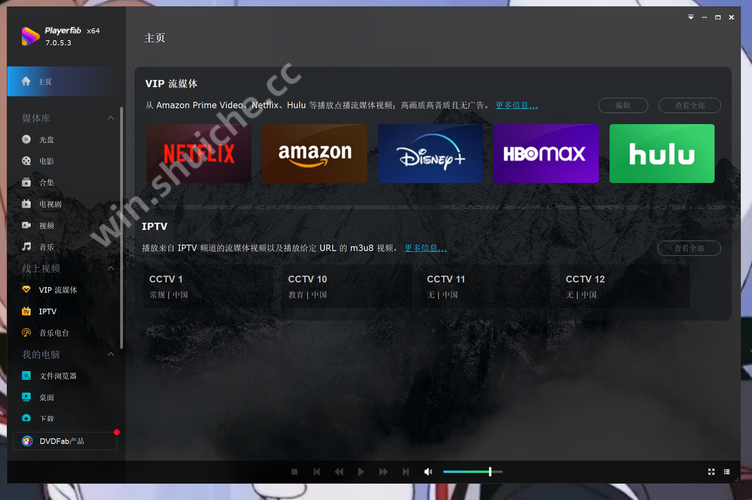Click the DVDFab产品 button
The height and width of the screenshot is (500, 752).
65,441
